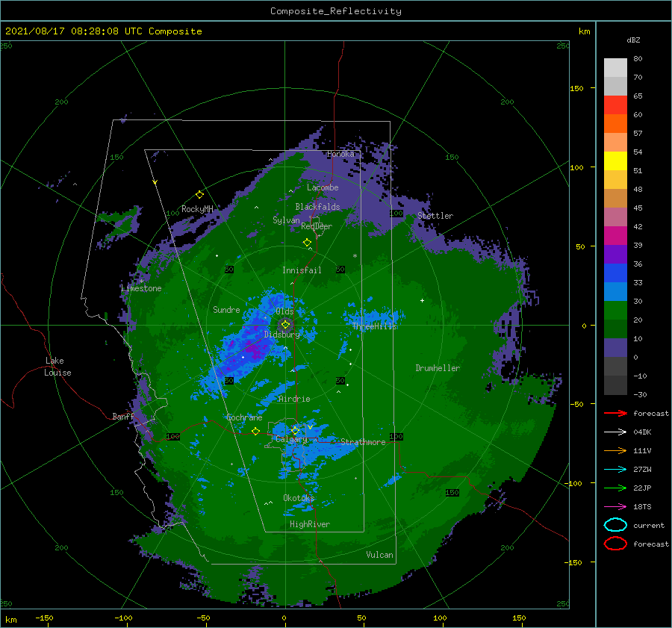Viewport: 672px width, 628px height.
Task: Click the green 22JP arrow in the legend
Action: coord(615,488)
